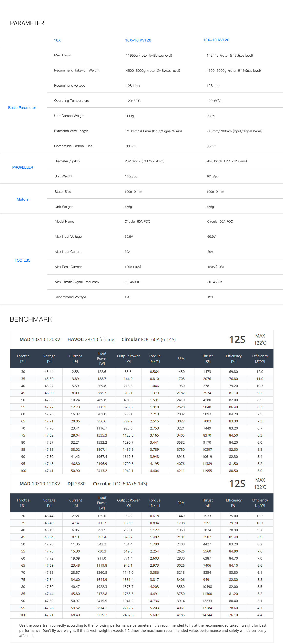283x644 pixels.
Task: Select the "4211" RPM cell
Action: click(x=181, y=471)
